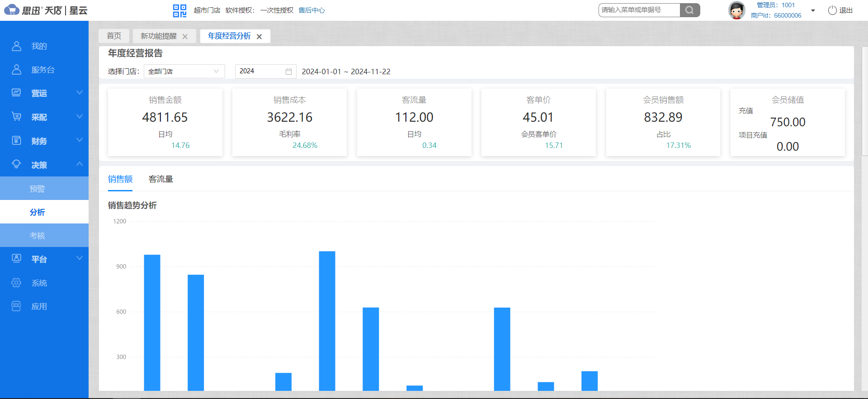Switch to the 客流量 chart tab
868x399 pixels.
pos(160,179)
